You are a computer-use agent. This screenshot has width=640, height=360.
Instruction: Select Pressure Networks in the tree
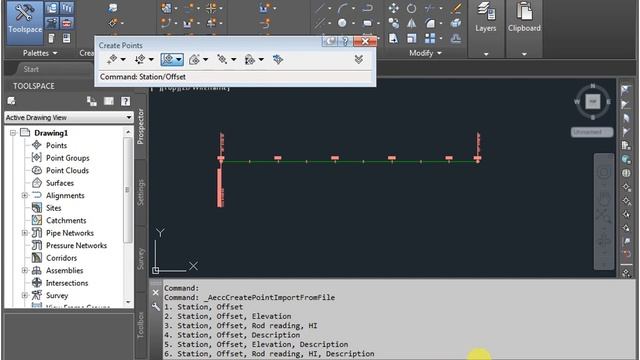[76, 245]
